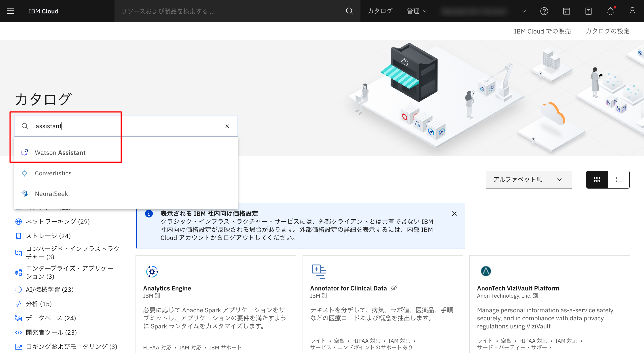The height and width of the screenshot is (353, 644).
Task: Select Watson Assistant suggestion
Action: point(60,153)
